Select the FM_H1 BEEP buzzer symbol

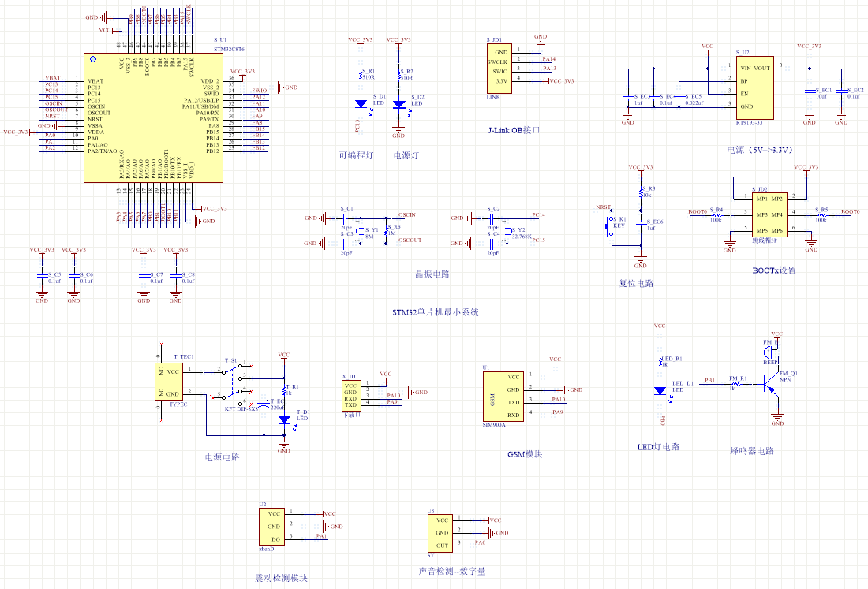pyautogui.click(x=769, y=351)
